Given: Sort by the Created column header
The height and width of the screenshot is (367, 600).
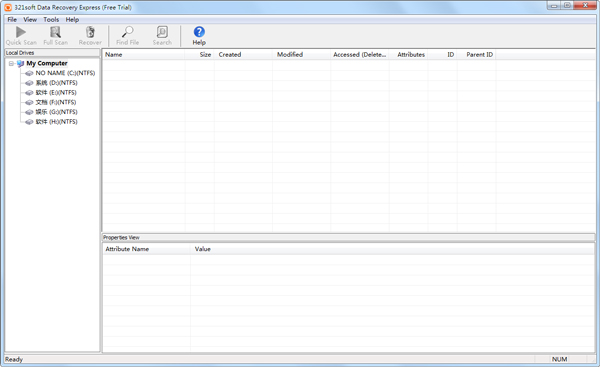Looking at the screenshot, I should pos(243,55).
